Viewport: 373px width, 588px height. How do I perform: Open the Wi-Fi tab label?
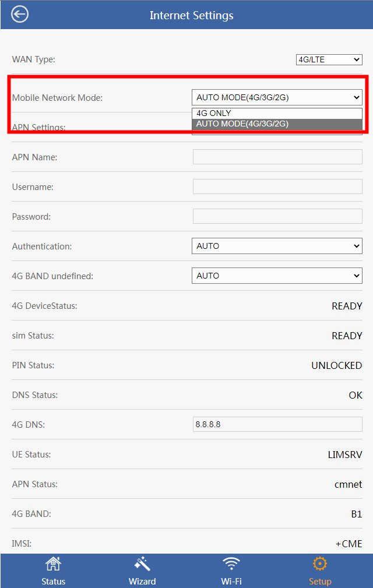click(x=231, y=581)
